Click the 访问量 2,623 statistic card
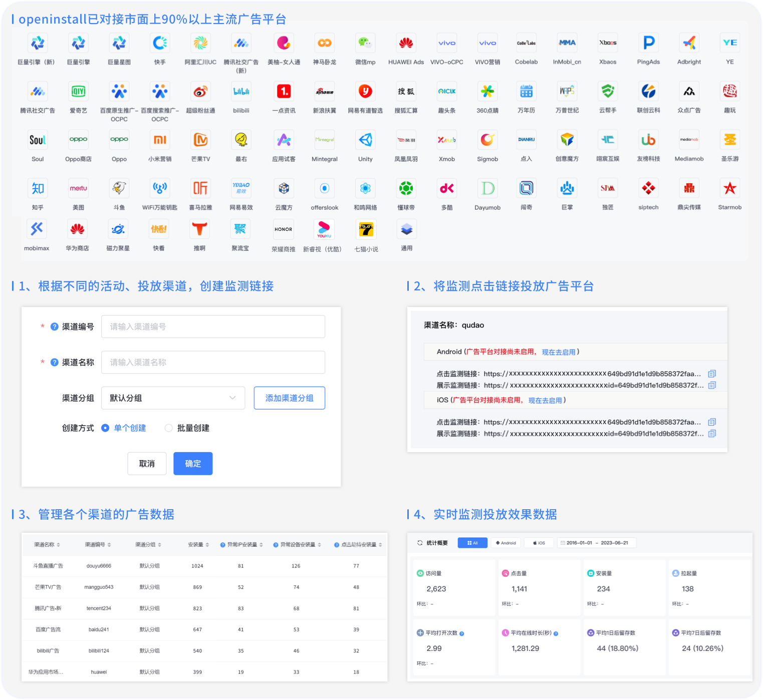 coord(454,588)
